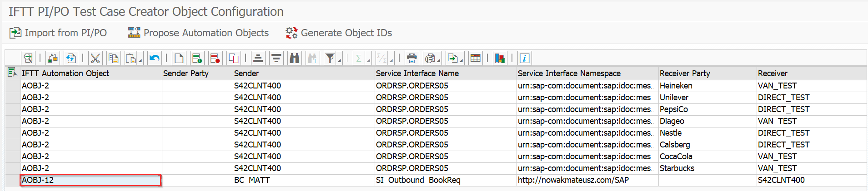The height and width of the screenshot is (191, 868).
Task: Toggle the select-all rows corner icon
Action: tap(12, 73)
